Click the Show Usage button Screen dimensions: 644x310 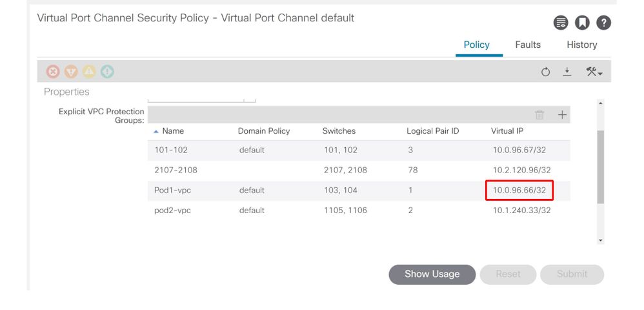point(432,274)
